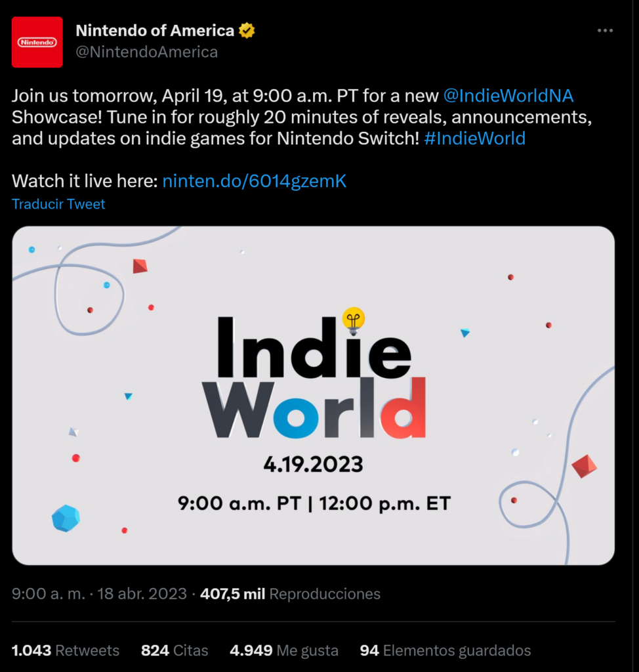Viewport: 639px width, 672px height.
Task: Open the ninten.do watch live link
Action: [253, 180]
